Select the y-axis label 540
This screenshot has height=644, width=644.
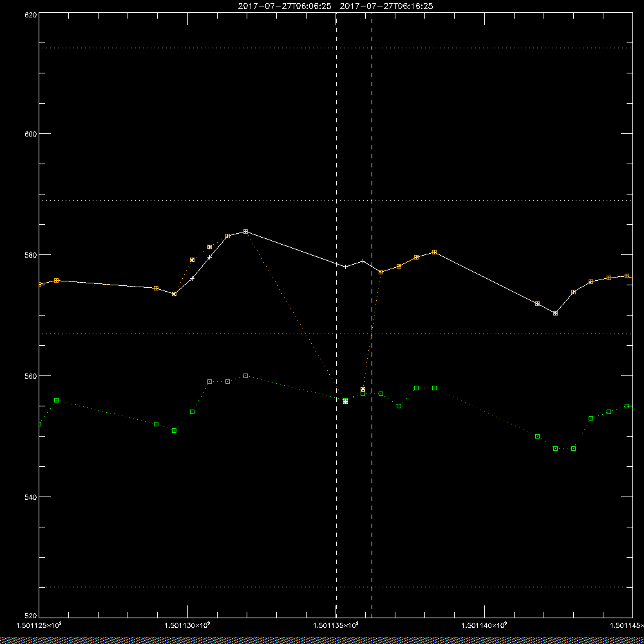point(31,497)
